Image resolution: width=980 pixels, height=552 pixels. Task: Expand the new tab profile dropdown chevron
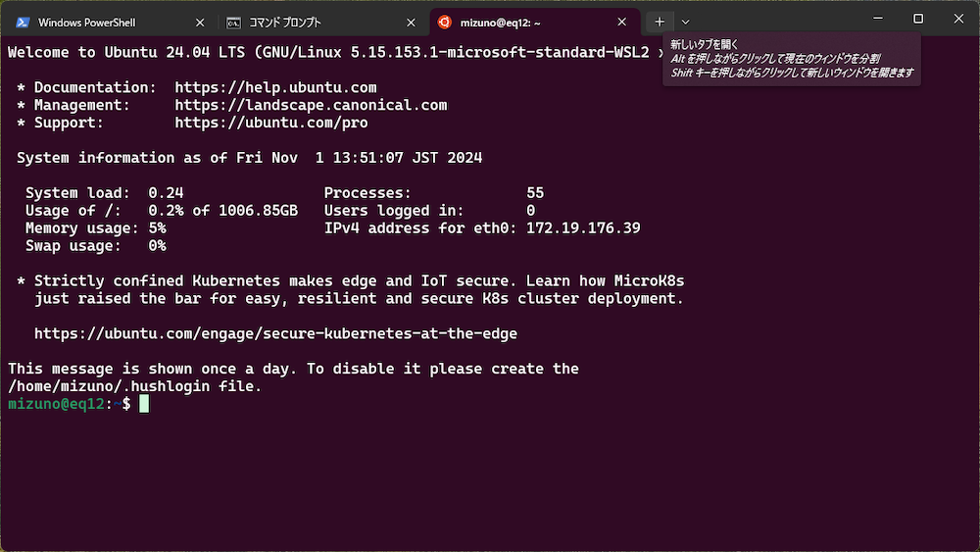686,22
